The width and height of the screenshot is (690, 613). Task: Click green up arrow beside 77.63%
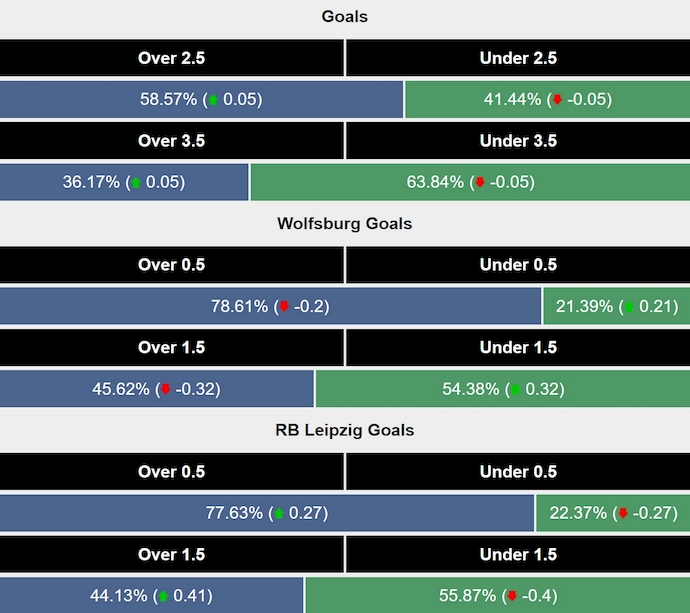(279, 514)
